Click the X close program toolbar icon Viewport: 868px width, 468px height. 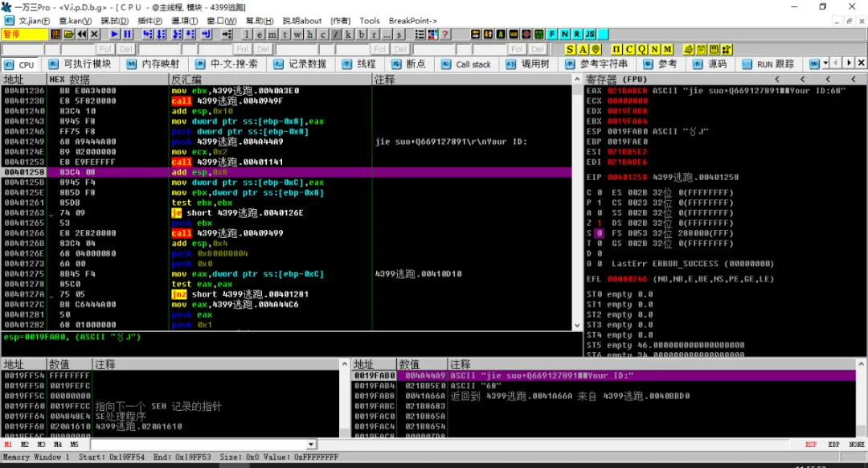click(x=94, y=35)
